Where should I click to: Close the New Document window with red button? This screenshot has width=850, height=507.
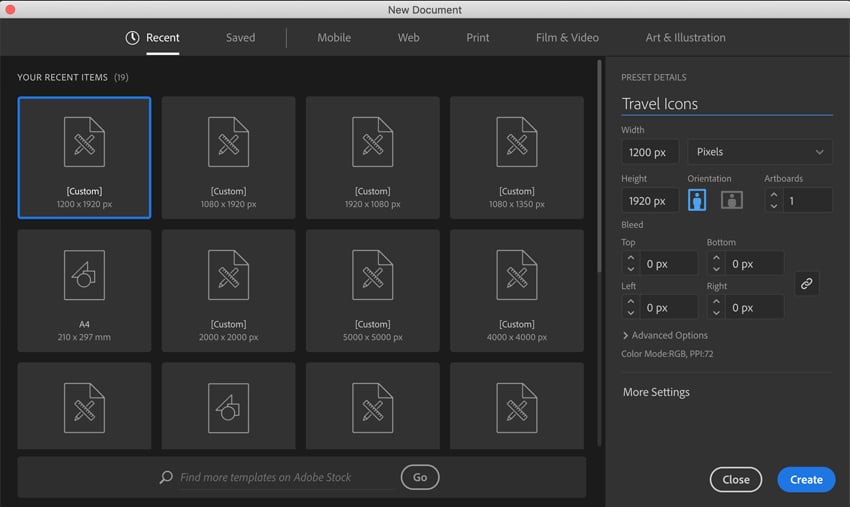pyautogui.click(x=10, y=9)
